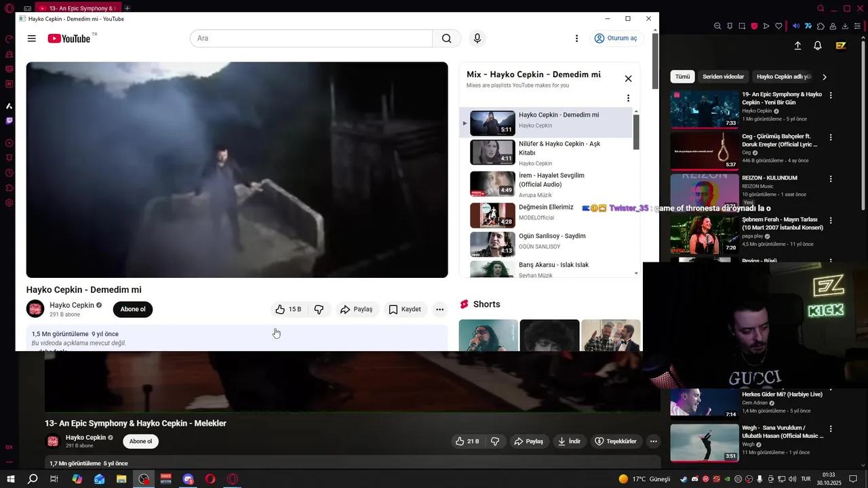The width and height of the screenshot is (868, 488).
Task: Activate voice search microphone icon
Action: (x=477, y=39)
